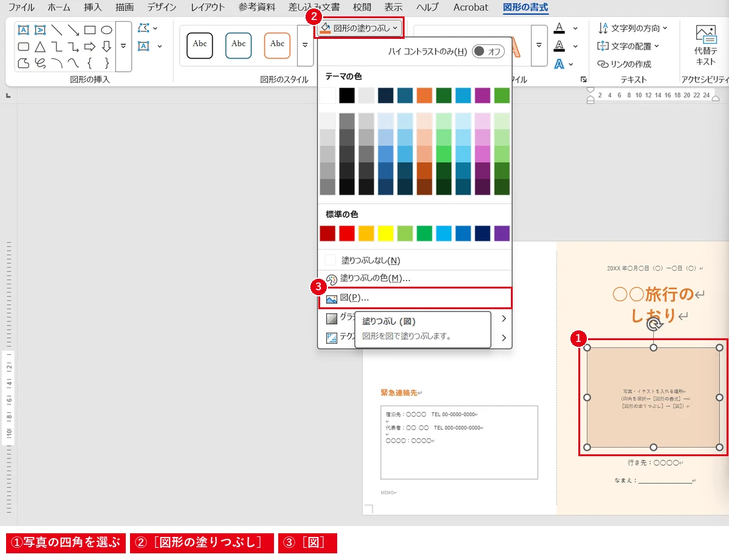Switch to the レイアウト tab
The image size is (729, 560).
[x=207, y=7]
